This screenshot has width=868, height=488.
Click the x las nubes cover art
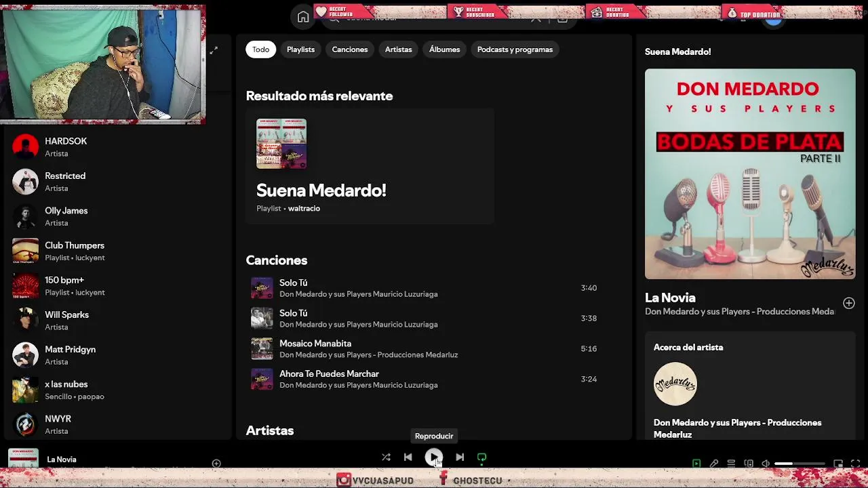coord(26,390)
